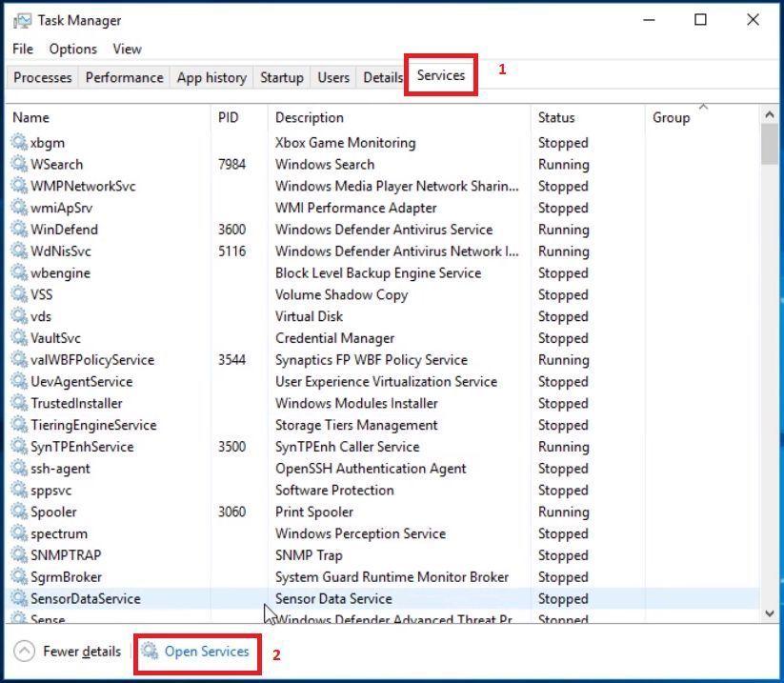The width and height of the screenshot is (784, 683).
Task: Click the sppsvc service gear icon
Action: point(19,490)
